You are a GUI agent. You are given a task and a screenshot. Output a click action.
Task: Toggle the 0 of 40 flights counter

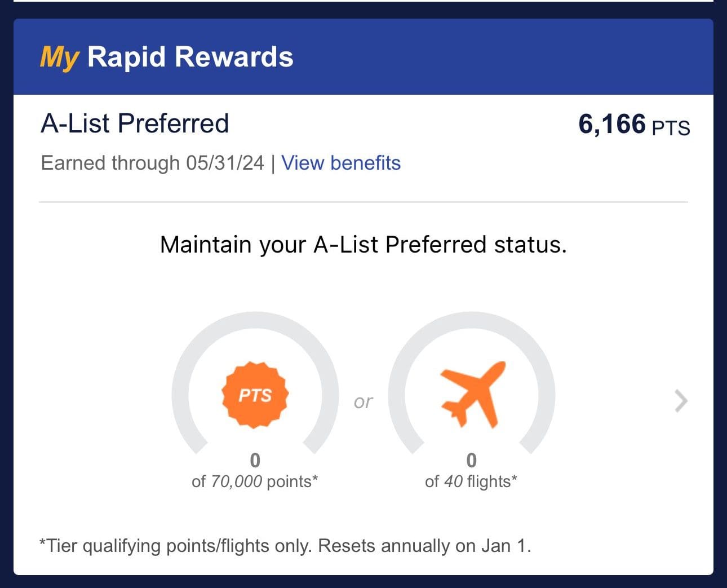click(x=472, y=470)
